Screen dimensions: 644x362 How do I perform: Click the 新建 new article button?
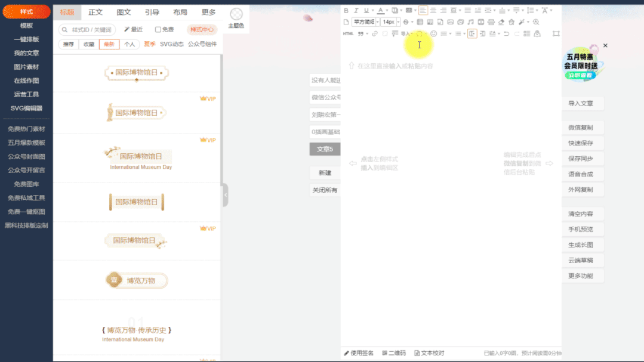[325, 173]
